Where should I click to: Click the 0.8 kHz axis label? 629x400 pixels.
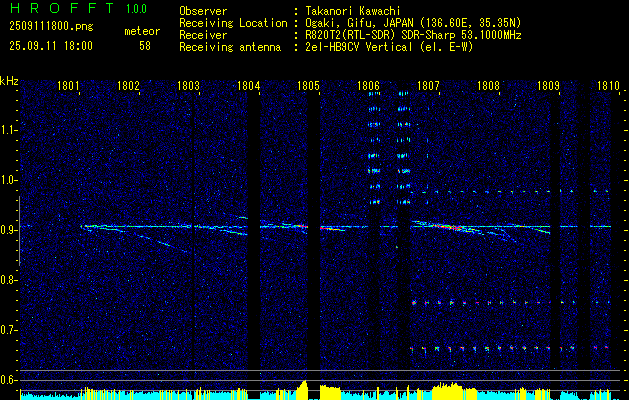[9, 280]
